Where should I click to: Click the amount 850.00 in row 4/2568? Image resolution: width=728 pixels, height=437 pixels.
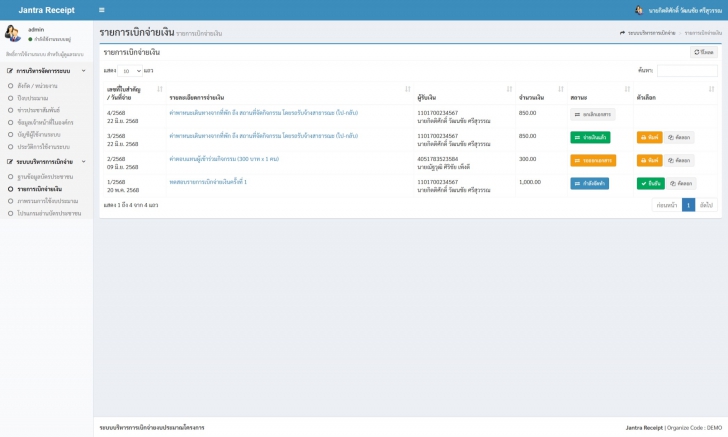[527, 113]
